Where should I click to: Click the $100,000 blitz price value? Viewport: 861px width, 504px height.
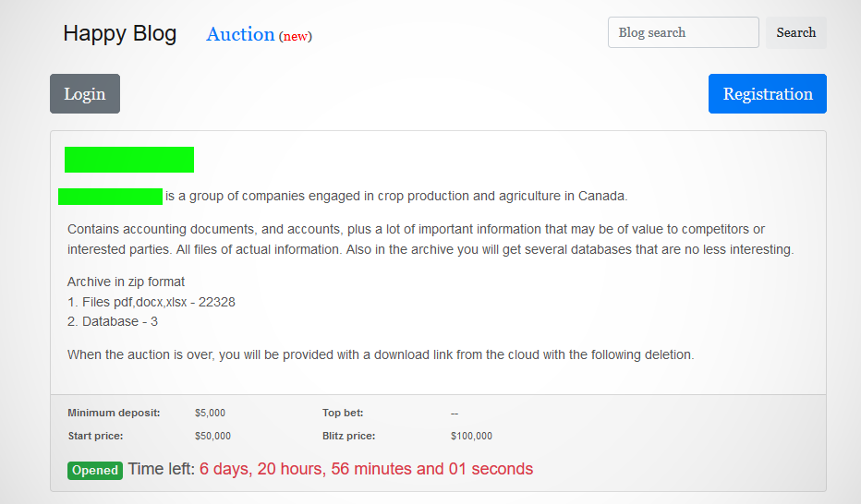click(471, 436)
